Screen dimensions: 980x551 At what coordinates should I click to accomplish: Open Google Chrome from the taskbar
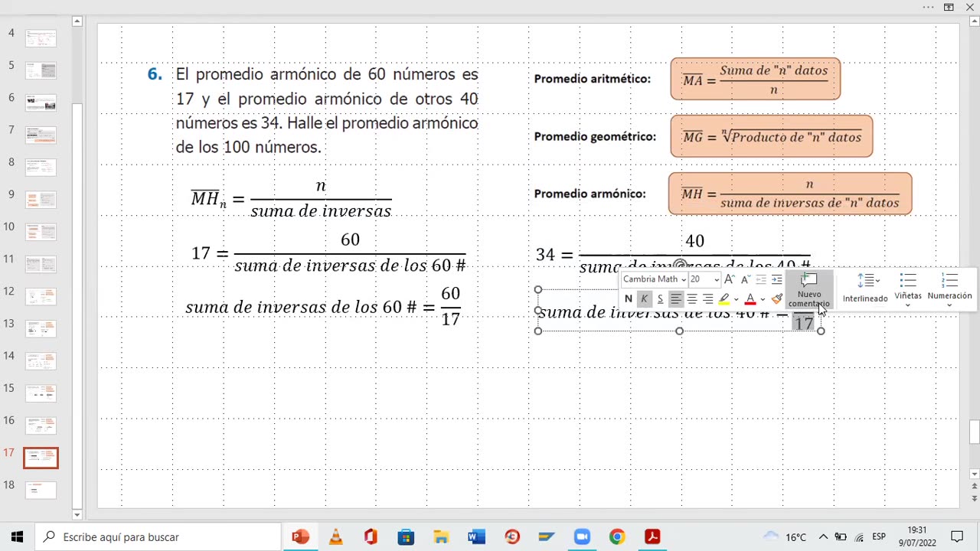coord(617,536)
